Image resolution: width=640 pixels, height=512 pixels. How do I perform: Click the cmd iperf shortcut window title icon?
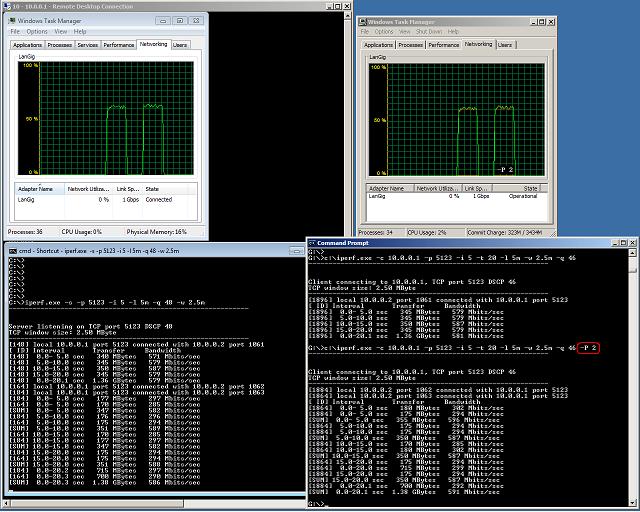click(13, 251)
